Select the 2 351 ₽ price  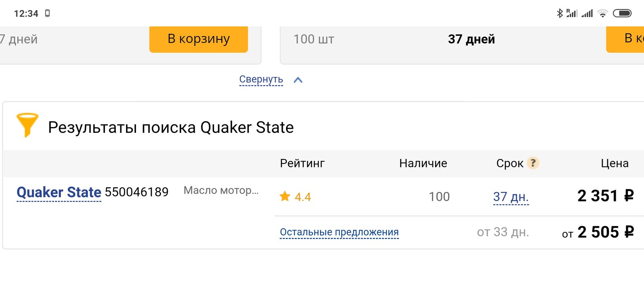[x=606, y=196]
